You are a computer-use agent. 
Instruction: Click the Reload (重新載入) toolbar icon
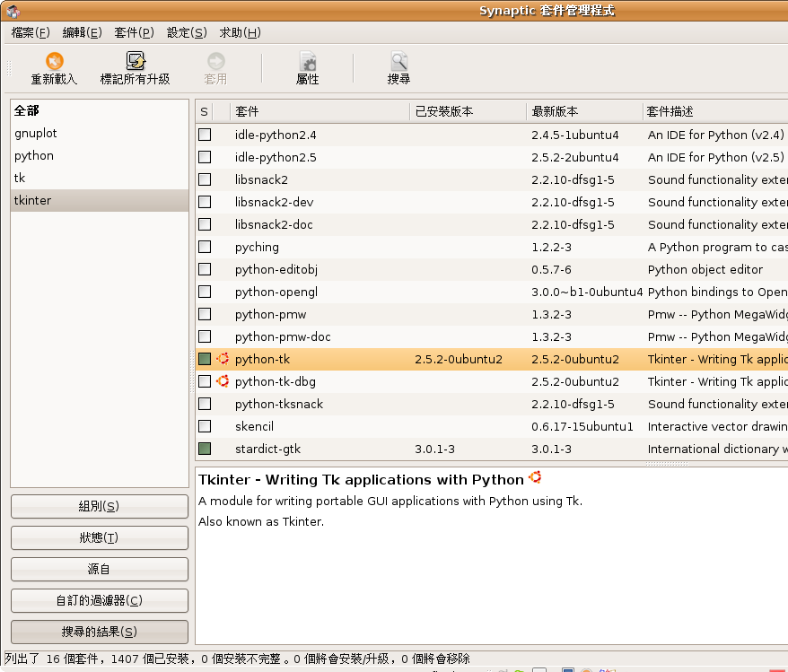(54, 61)
